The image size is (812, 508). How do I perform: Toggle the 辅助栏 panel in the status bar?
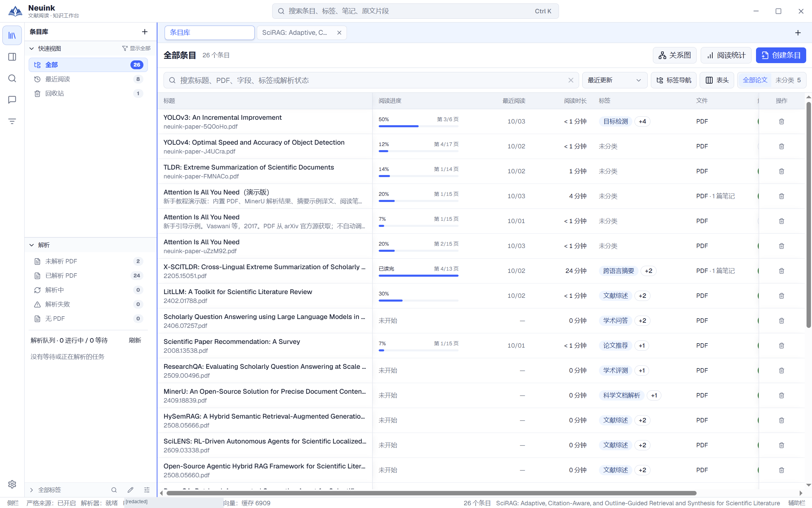click(797, 503)
